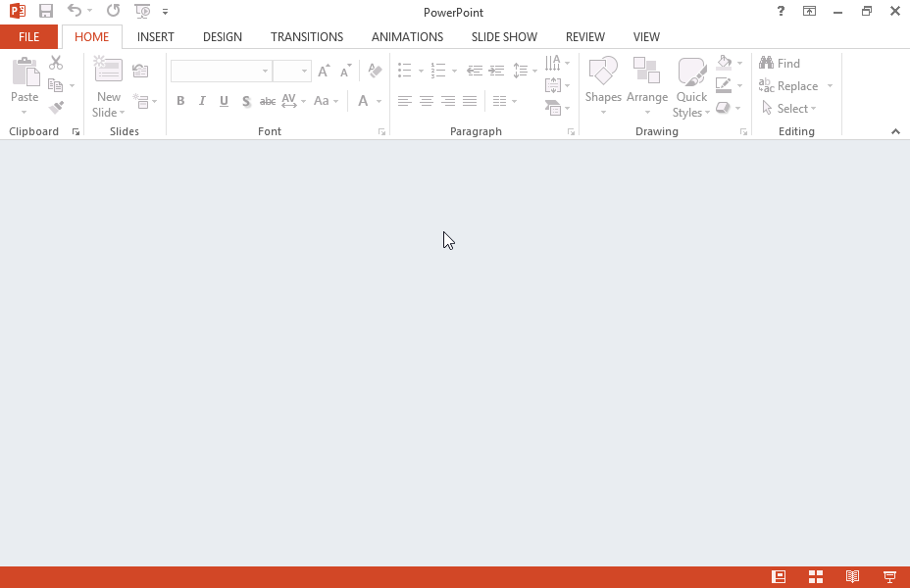
Task: Start slideshow from beginning icon in title bar
Action: [142, 11]
